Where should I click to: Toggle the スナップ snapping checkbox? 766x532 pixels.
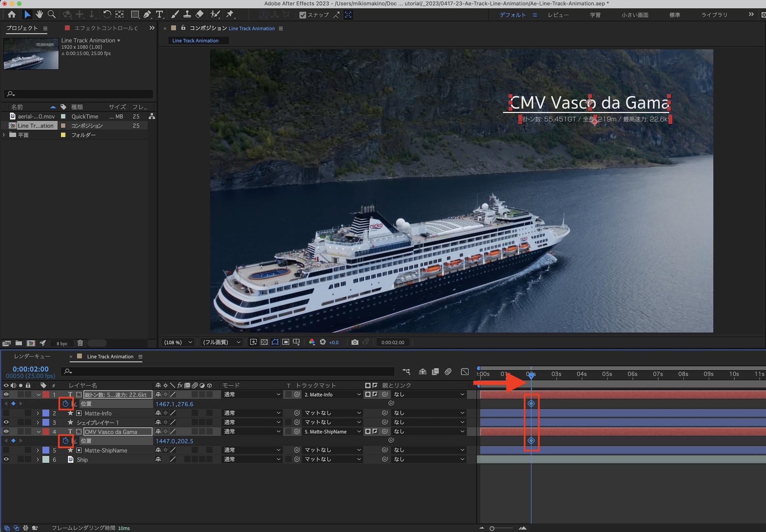(303, 15)
